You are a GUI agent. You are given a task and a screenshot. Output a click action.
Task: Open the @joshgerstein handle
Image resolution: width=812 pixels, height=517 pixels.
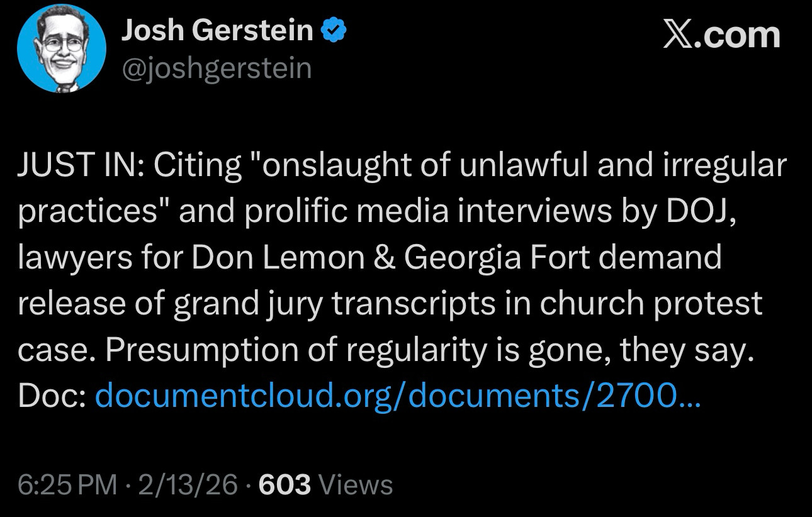pos(216,67)
